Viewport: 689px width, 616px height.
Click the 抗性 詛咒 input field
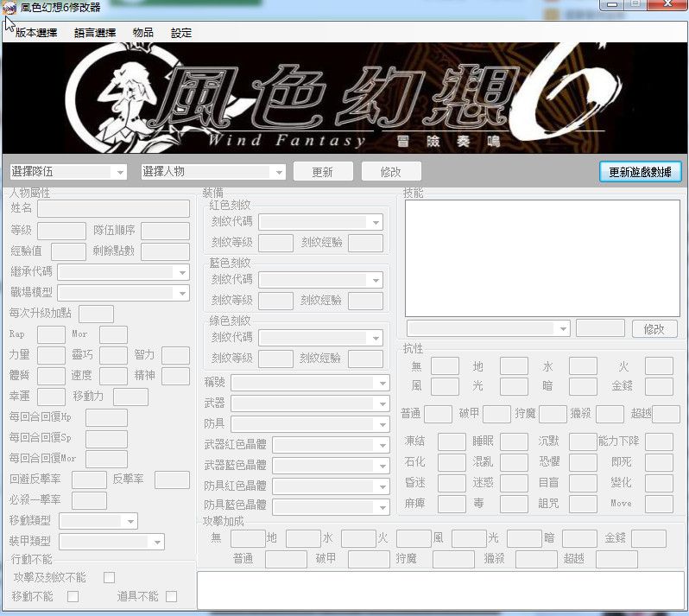[583, 504]
